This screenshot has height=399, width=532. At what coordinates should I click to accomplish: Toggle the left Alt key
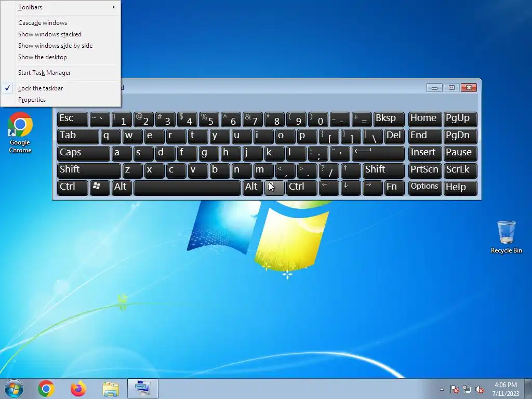(x=122, y=188)
